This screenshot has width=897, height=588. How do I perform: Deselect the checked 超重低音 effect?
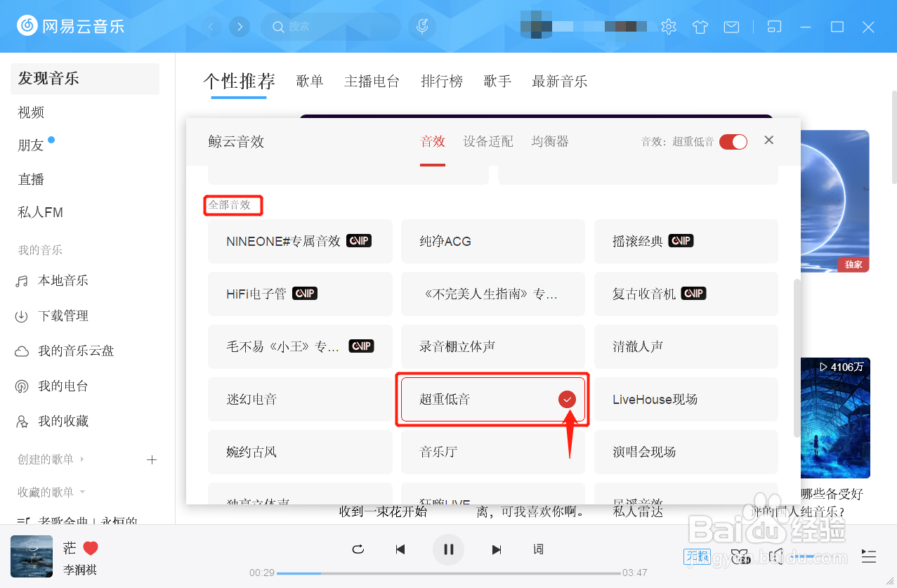[x=493, y=399]
